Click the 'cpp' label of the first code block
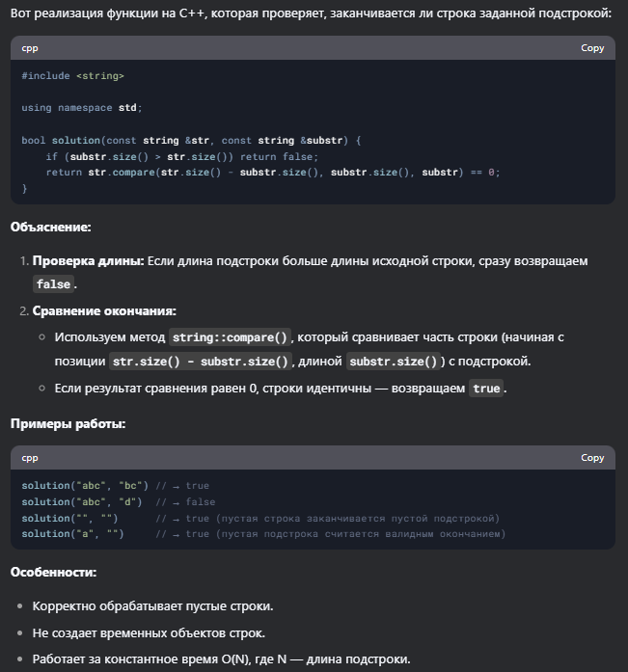Image resolution: width=628 pixels, height=672 pixels. coord(30,48)
